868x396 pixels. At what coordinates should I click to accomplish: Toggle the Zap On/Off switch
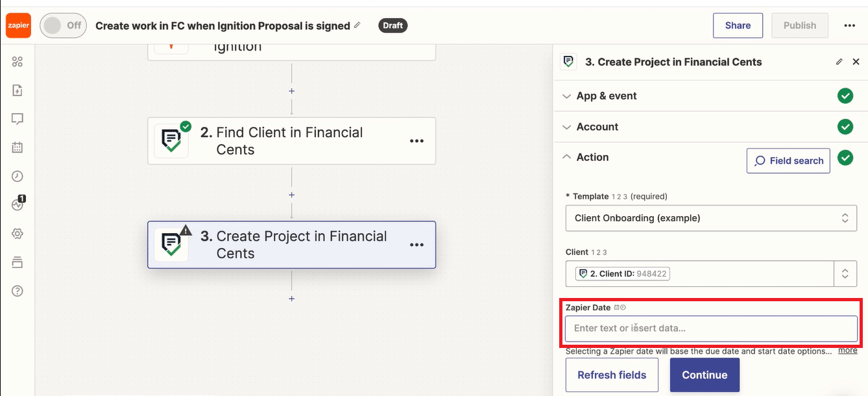click(x=63, y=25)
